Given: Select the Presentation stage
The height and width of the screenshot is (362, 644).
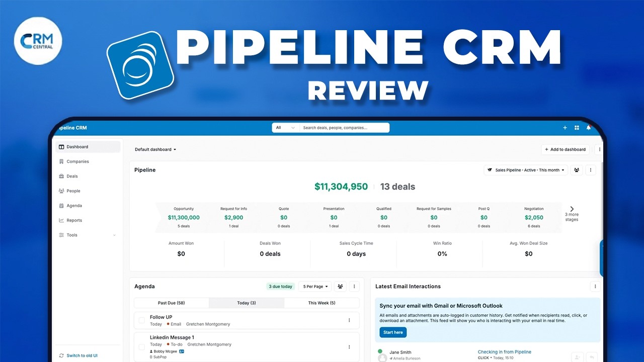Looking at the screenshot, I should pyautogui.click(x=334, y=217).
